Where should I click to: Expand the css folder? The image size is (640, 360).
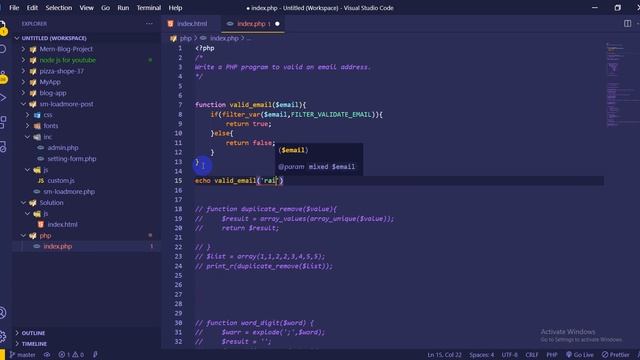click(x=48, y=115)
